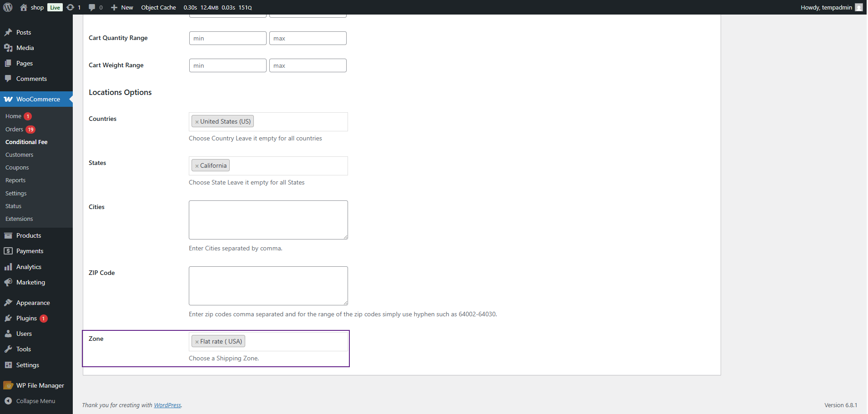Click the Marketing megaphone icon

8,282
